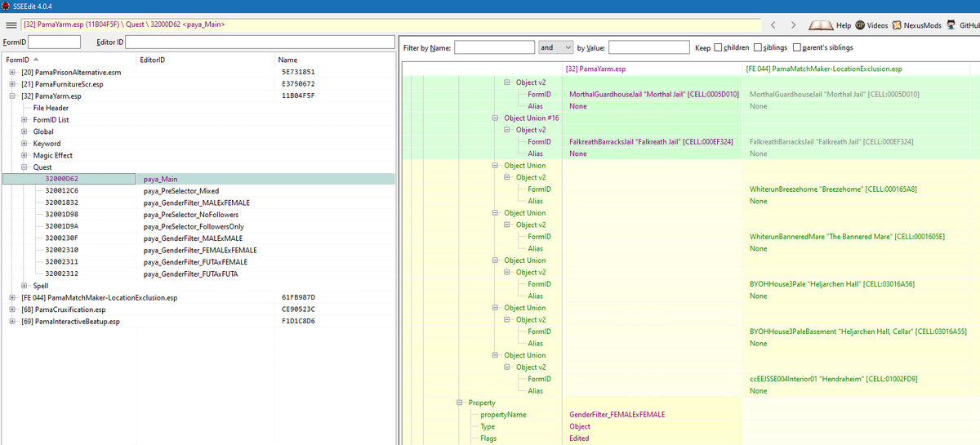Enable the parent's siblings checkbox
The height and width of the screenshot is (445, 980).
796,47
